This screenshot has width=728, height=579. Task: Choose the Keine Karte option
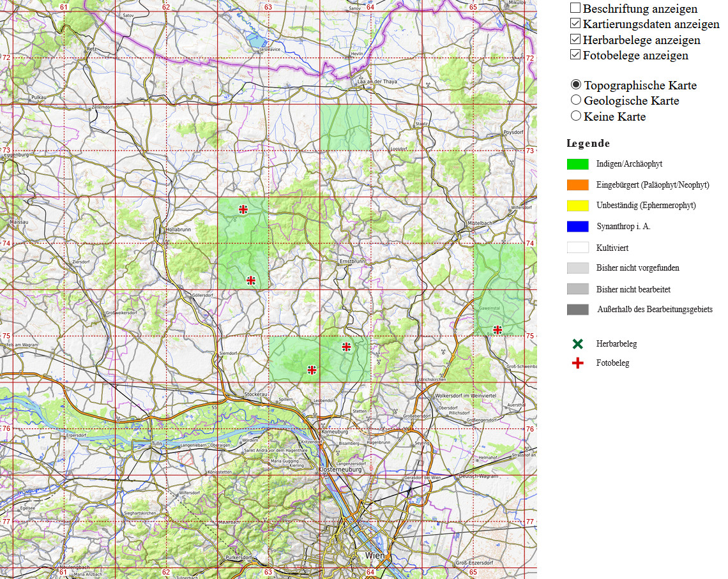pos(576,116)
